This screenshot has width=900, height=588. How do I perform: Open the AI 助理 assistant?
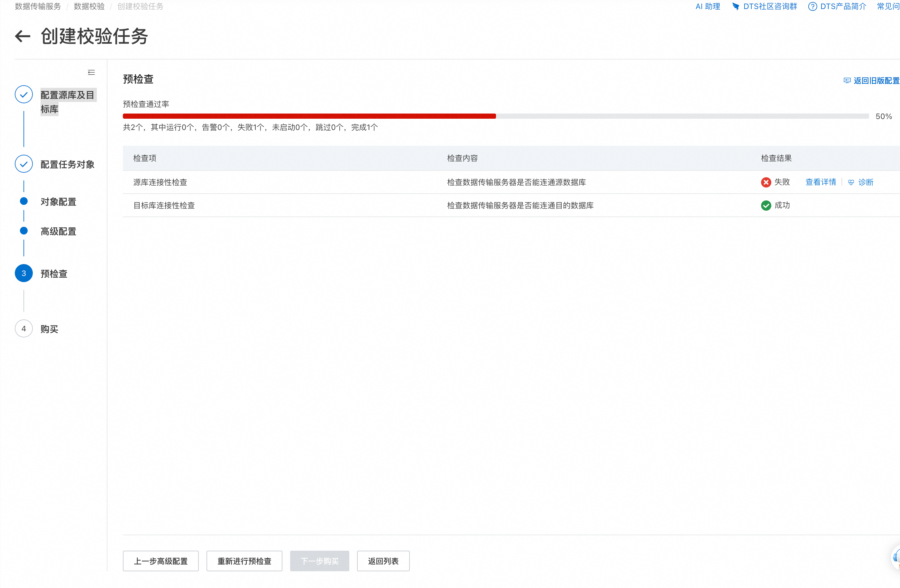(x=708, y=6)
